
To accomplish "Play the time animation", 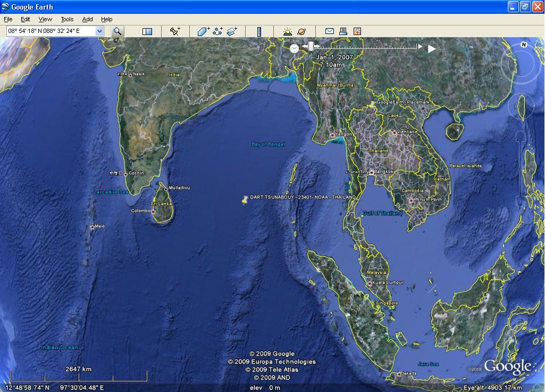I will click(432, 49).
